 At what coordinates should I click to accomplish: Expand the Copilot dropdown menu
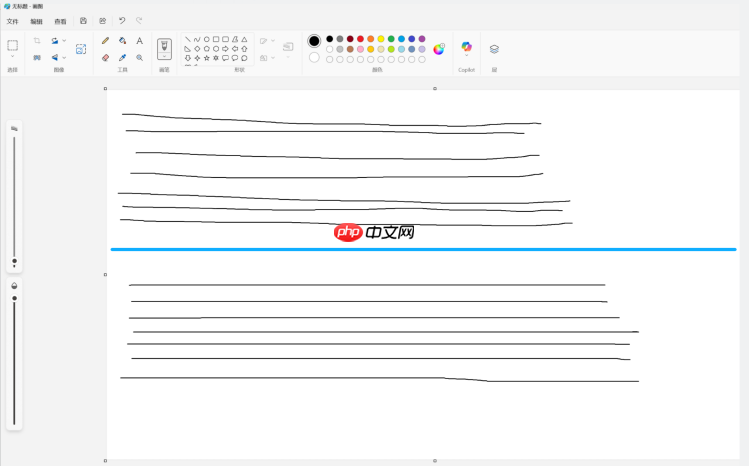[x=466, y=57]
